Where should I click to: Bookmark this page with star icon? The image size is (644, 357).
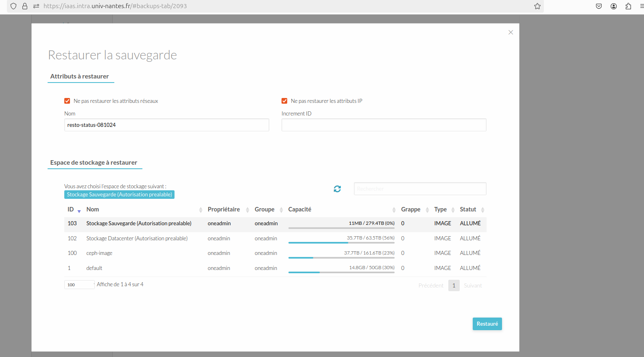[537, 6]
